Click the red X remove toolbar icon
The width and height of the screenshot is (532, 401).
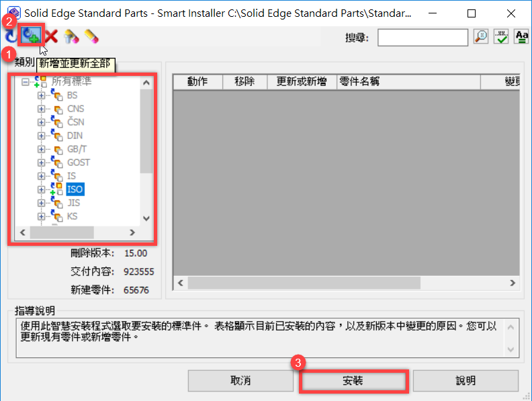(51, 36)
